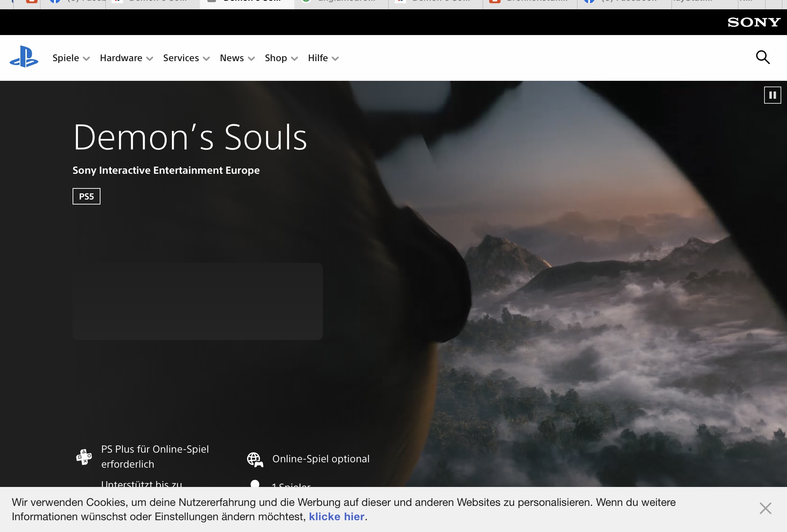Open the Hilfe menu
This screenshot has width=787, height=532.
point(323,58)
